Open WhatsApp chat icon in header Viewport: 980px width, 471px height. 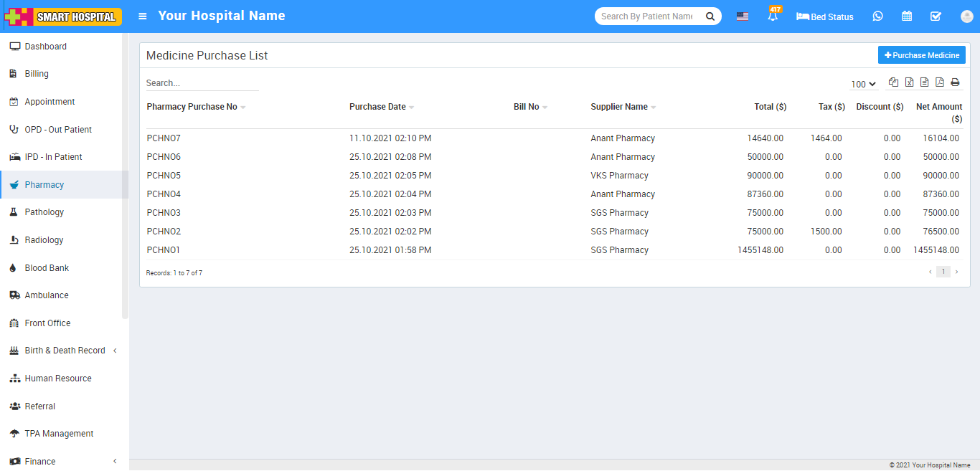877,16
